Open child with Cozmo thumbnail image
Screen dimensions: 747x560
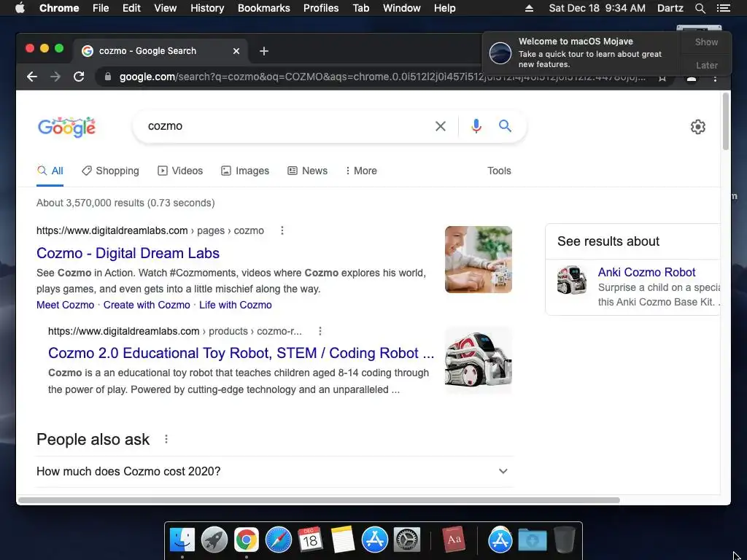[x=479, y=260]
